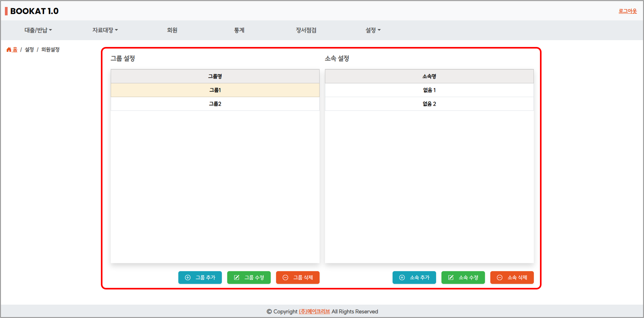644x318 pixels.
Task: Click the 로그아웃 link
Action: coord(628,11)
